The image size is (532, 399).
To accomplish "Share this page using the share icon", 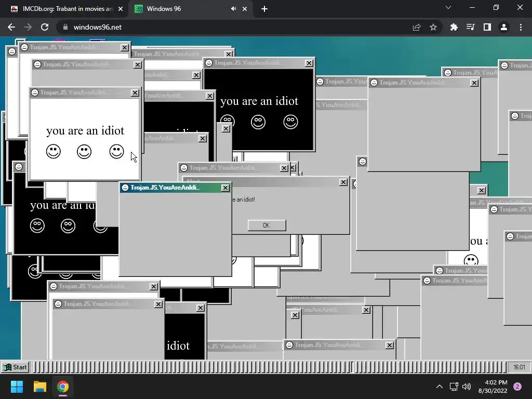I will [x=417, y=27].
